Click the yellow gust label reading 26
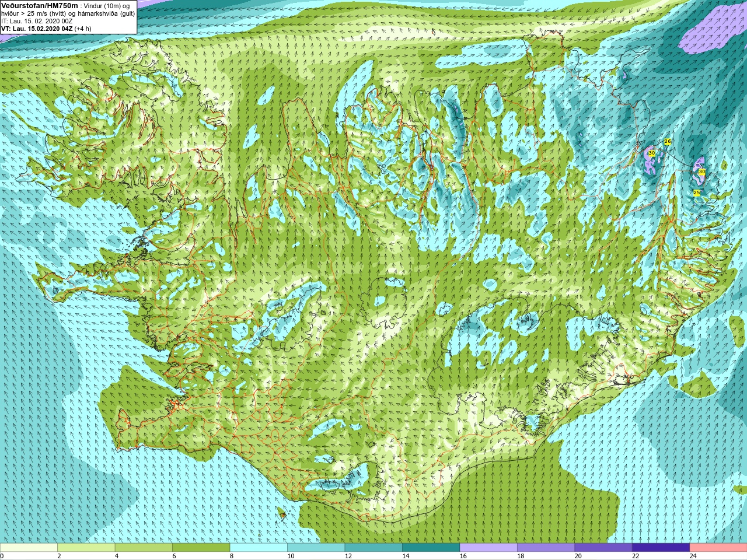This screenshot has height=560, width=747. (668, 142)
